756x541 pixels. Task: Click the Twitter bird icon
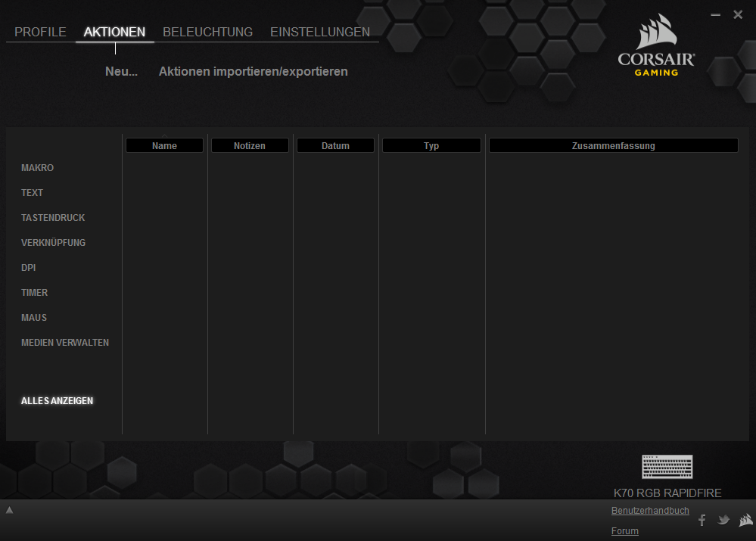tap(723, 520)
